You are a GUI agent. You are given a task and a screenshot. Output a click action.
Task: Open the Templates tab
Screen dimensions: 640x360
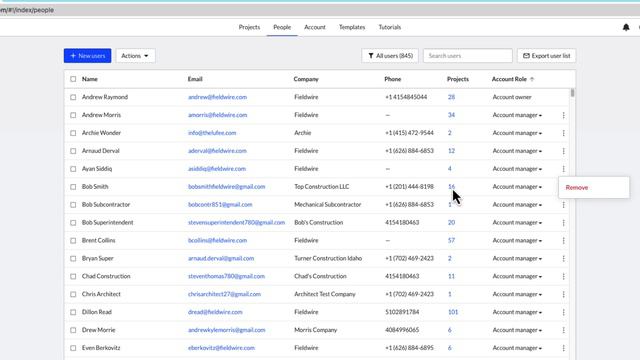(352, 27)
